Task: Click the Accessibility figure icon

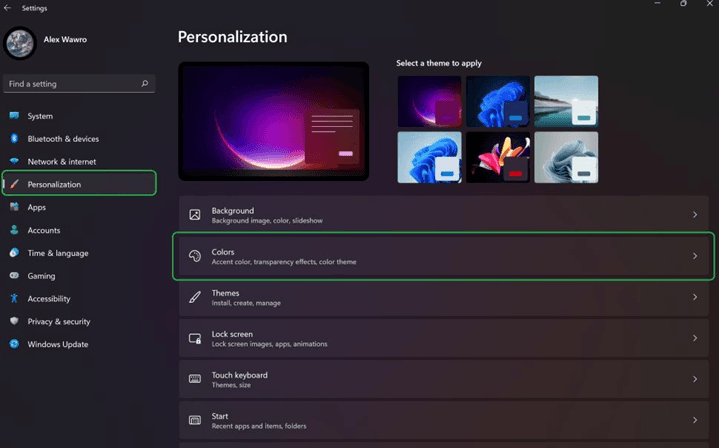Action: tap(14, 299)
